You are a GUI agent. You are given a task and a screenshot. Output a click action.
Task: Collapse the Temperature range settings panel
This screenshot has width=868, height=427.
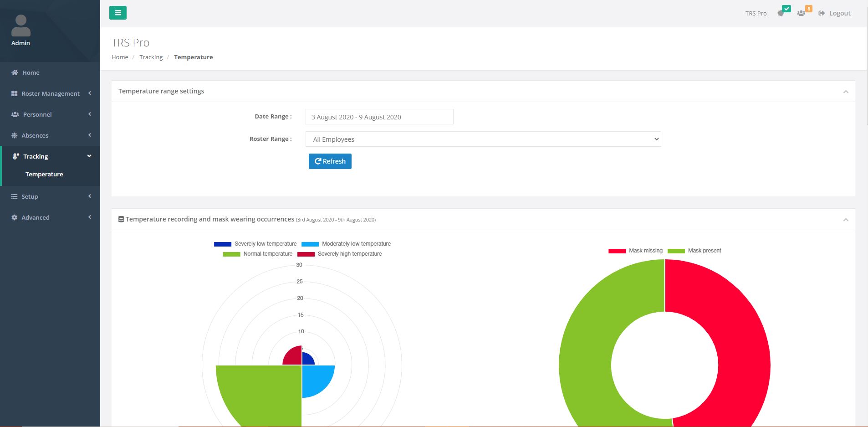pos(846,92)
